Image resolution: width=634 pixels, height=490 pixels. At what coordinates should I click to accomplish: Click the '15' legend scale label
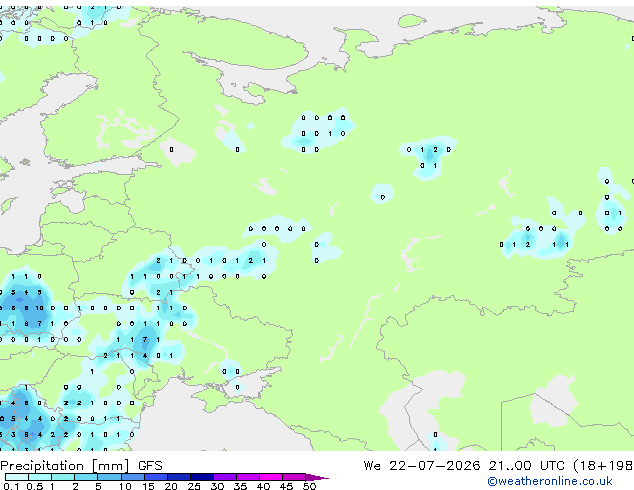click(148, 486)
